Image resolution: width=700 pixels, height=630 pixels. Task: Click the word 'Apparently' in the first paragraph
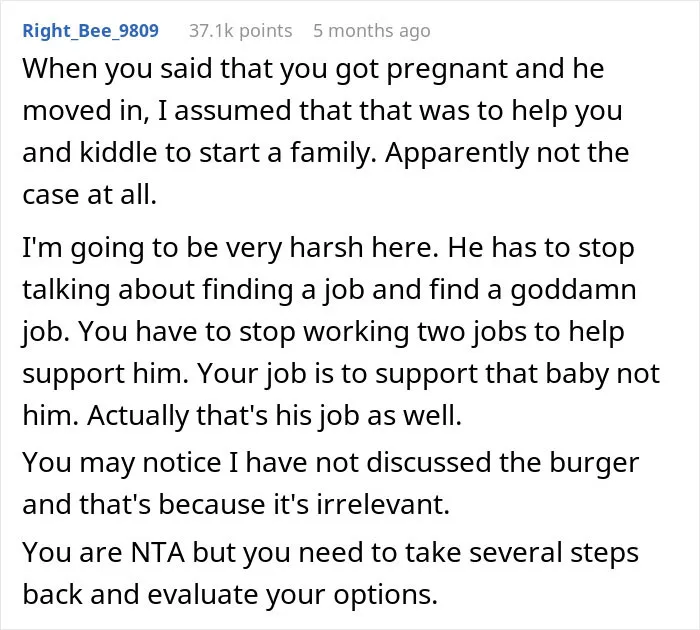pos(457,154)
